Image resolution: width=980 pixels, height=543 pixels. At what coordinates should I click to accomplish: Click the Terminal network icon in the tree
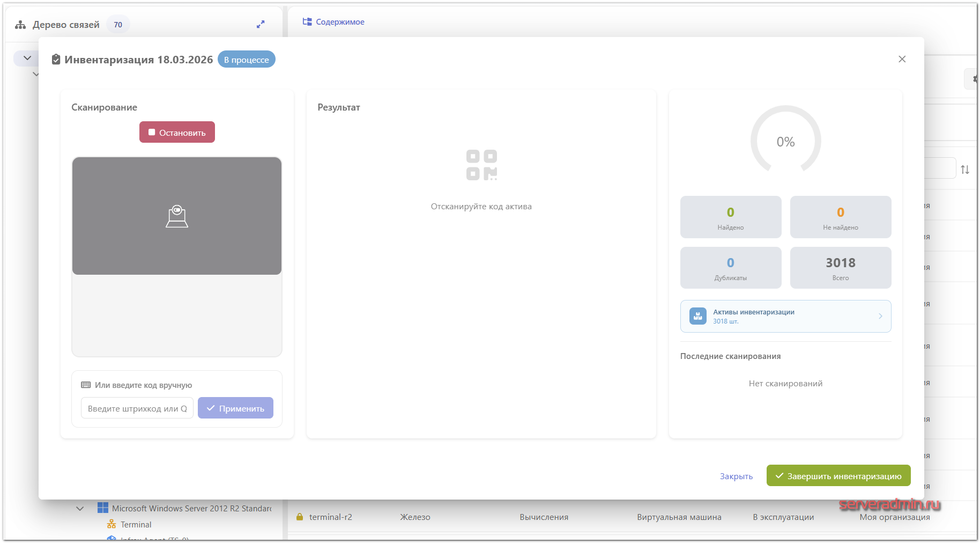coord(112,524)
